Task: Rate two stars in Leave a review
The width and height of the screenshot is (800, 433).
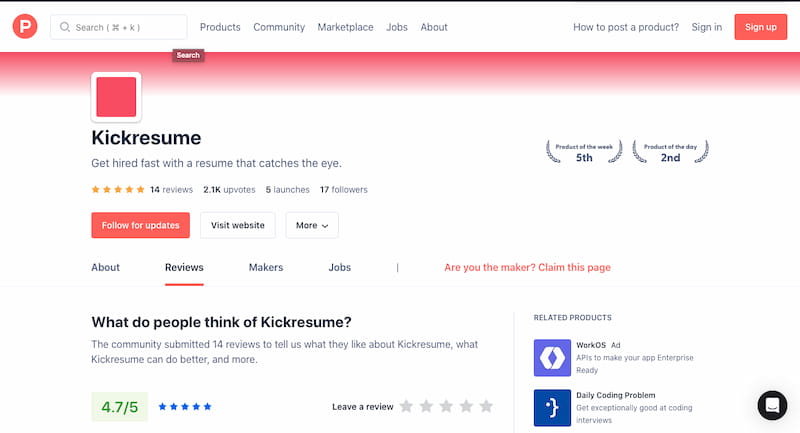Action: pyautogui.click(x=426, y=406)
